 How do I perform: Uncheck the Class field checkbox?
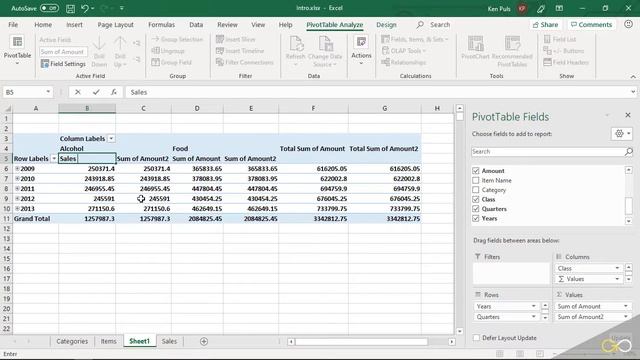(x=476, y=199)
